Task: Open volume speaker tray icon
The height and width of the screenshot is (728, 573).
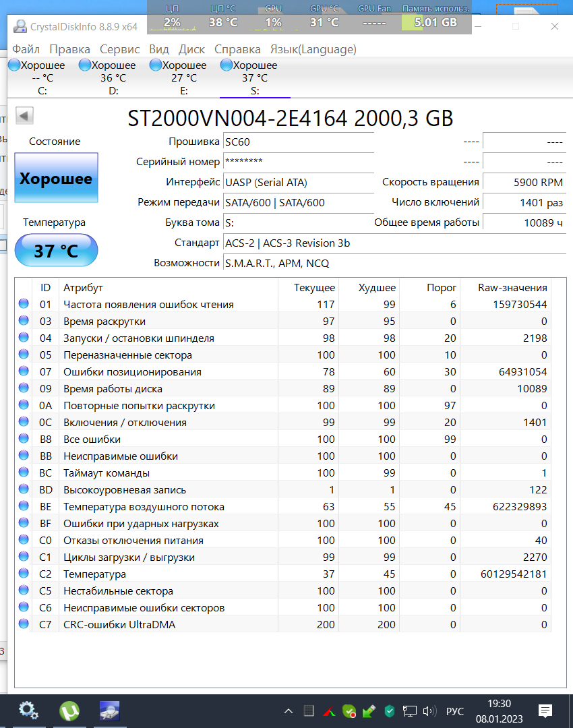Action: [x=429, y=711]
